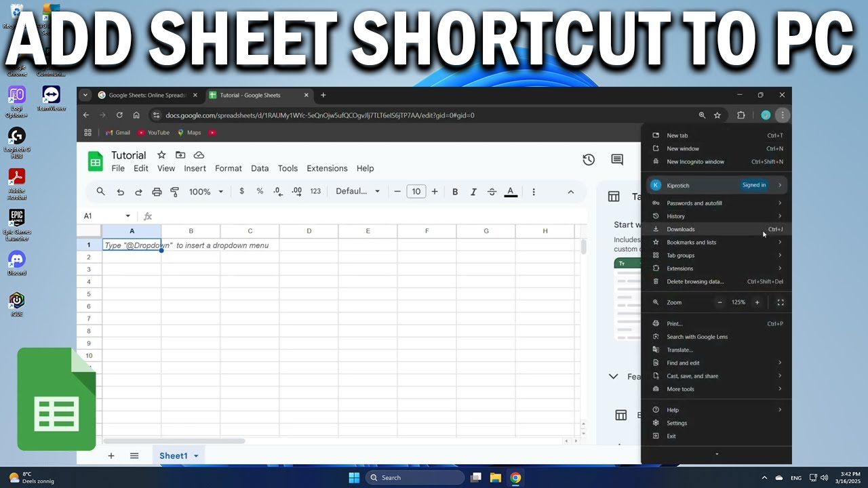Open the Insert menu
Viewport: 868px width, 488px height.
(195, 168)
